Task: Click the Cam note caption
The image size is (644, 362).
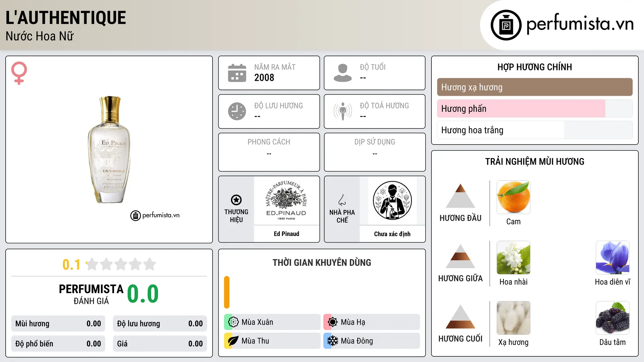Action: (x=514, y=222)
